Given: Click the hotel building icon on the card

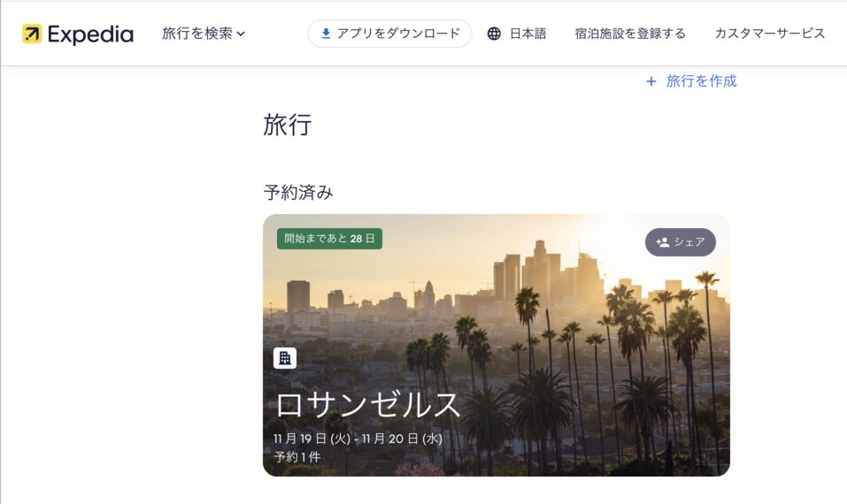Looking at the screenshot, I should coord(285,358).
